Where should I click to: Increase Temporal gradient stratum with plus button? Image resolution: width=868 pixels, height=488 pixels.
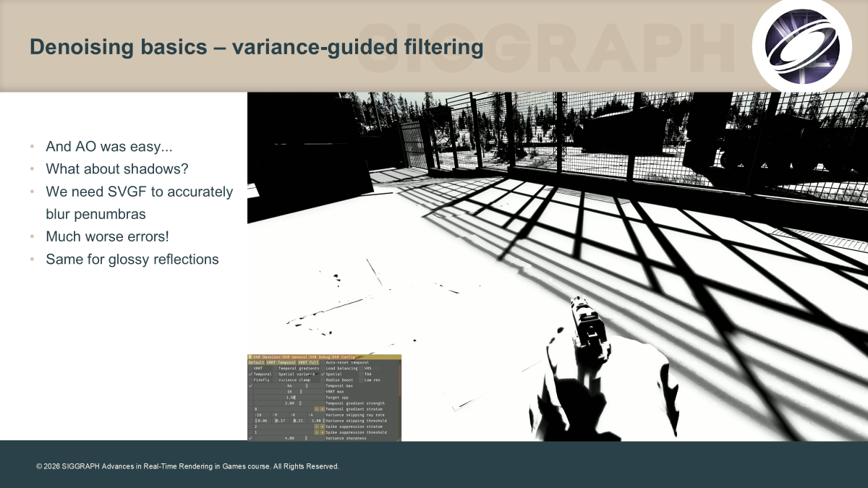point(323,409)
